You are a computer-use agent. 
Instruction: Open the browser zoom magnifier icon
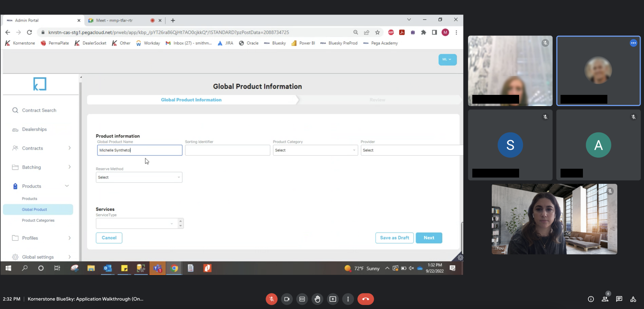point(356,32)
